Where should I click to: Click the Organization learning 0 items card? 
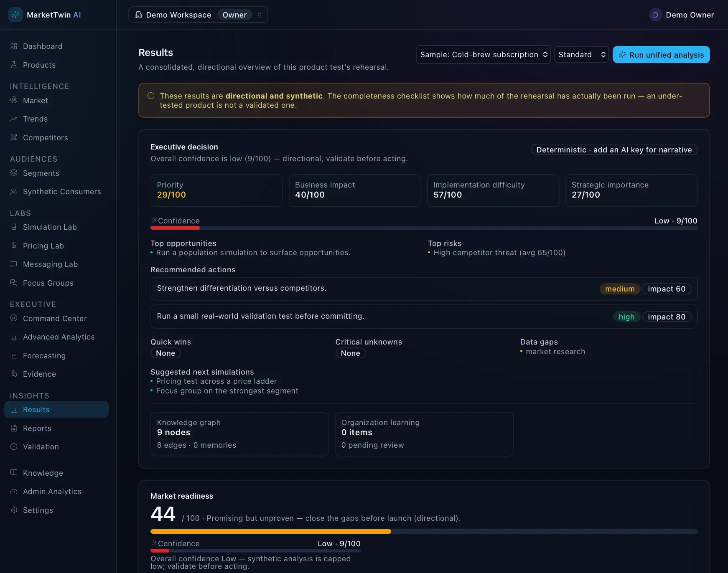point(424,434)
